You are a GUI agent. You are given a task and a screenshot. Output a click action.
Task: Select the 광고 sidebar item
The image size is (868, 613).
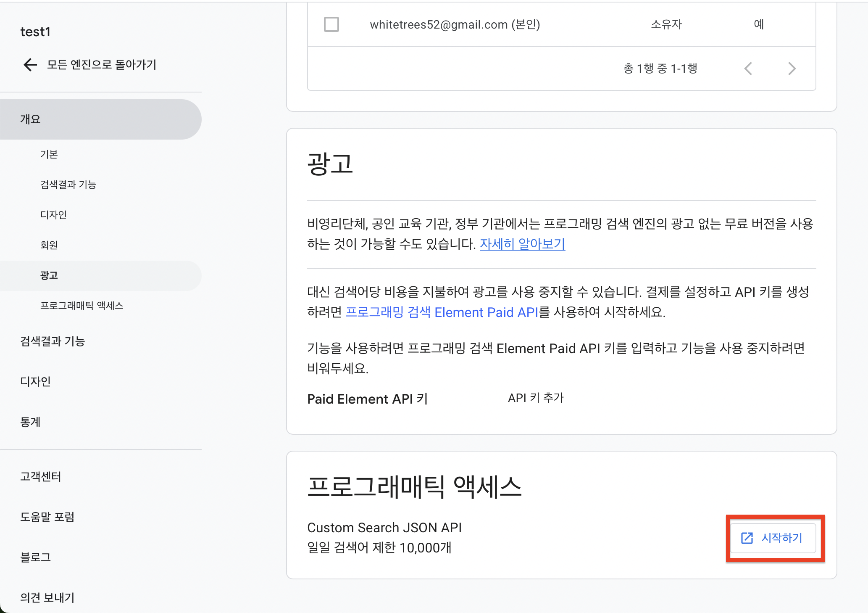pyautogui.click(x=49, y=275)
